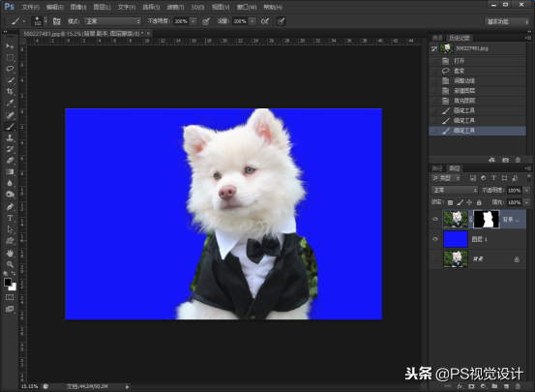This screenshot has width=535, height=392.
Task: Open layer fill slider arrow
Action: click(x=527, y=202)
